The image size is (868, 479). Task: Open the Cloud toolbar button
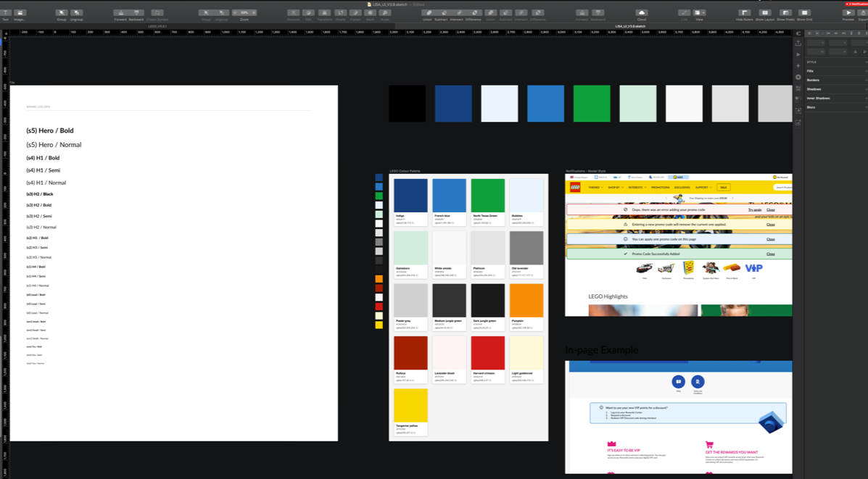point(642,13)
